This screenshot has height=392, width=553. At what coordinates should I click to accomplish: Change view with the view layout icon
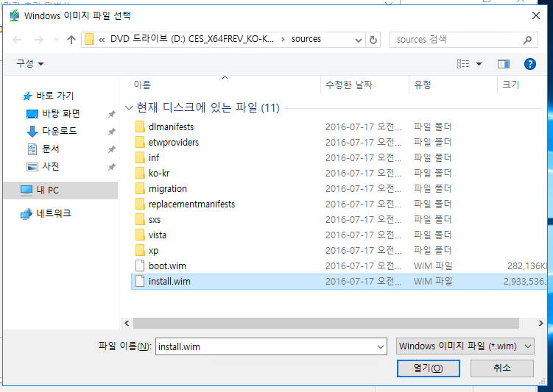[x=463, y=64]
